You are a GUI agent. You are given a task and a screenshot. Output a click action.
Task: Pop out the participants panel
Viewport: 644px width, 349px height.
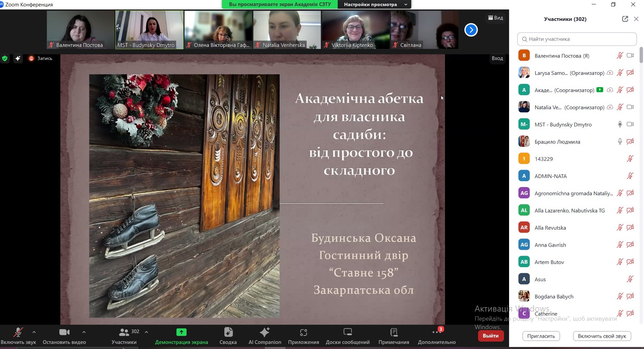[625, 19]
